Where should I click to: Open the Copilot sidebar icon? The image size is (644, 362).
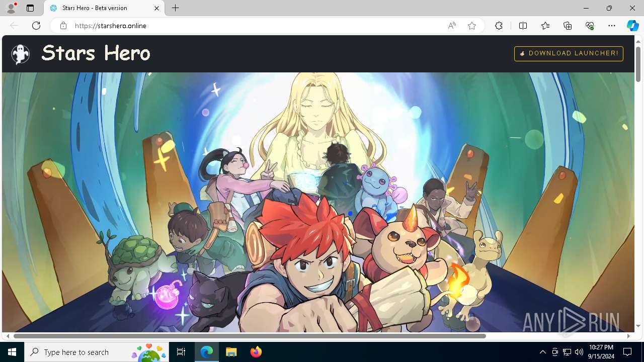[632, 26]
